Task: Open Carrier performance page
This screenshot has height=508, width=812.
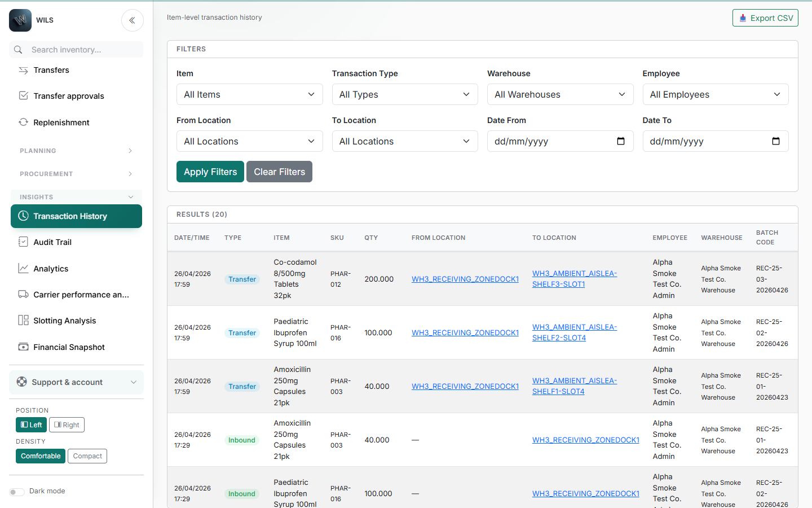Action: tap(76, 295)
